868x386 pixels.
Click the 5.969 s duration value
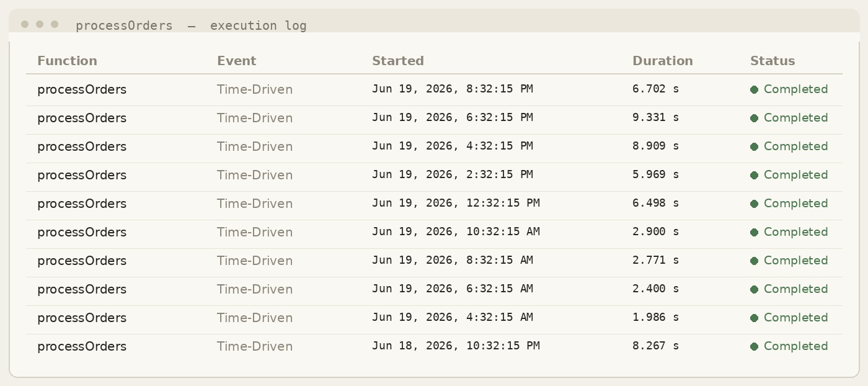click(655, 174)
